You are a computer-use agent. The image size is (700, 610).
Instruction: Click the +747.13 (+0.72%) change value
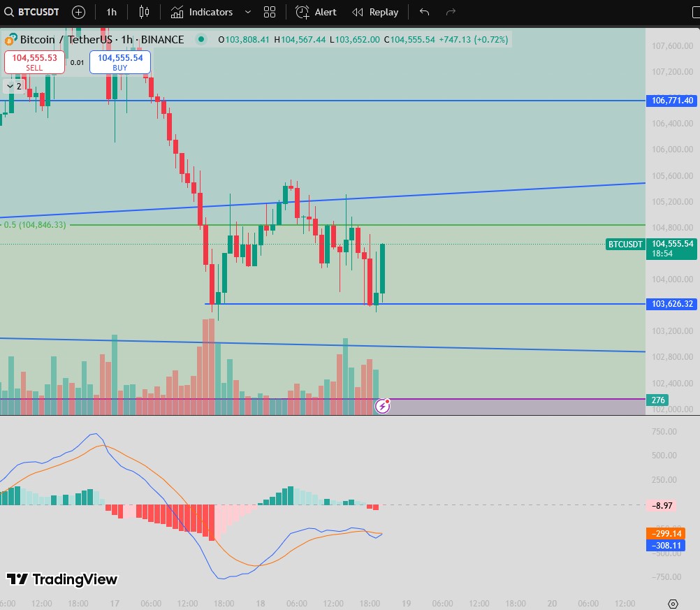tap(474, 40)
